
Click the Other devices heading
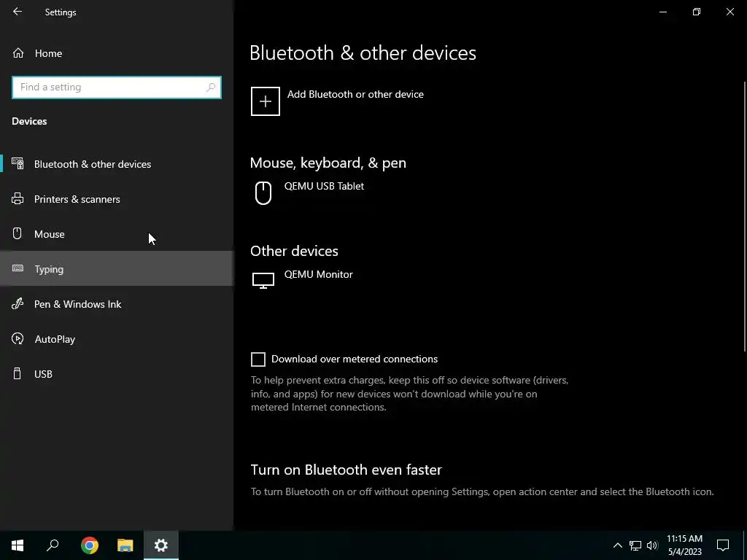[x=295, y=251]
